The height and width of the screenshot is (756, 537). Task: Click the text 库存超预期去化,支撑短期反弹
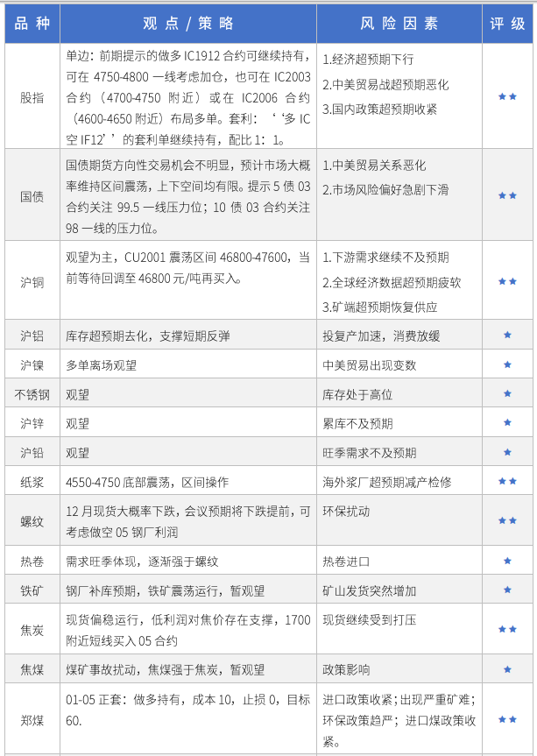pyautogui.click(x=148, y=336)
